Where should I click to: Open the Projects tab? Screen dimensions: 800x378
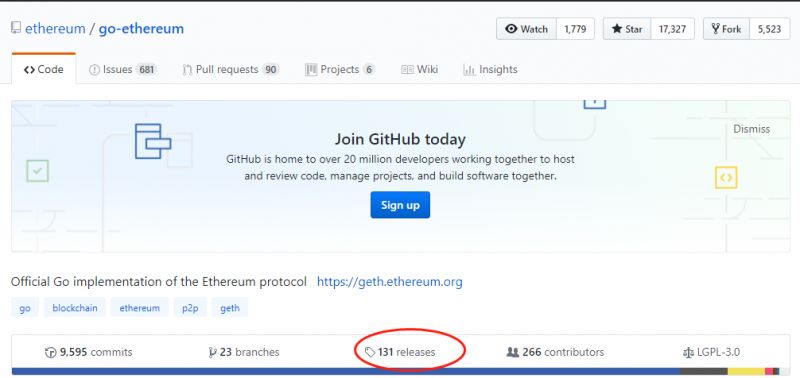point(339,69)
